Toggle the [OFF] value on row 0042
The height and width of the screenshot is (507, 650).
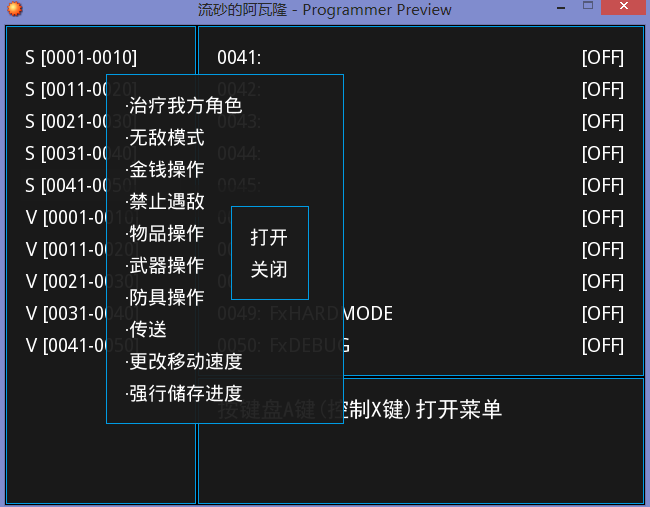pyautogui.click(x=603, y=90)
